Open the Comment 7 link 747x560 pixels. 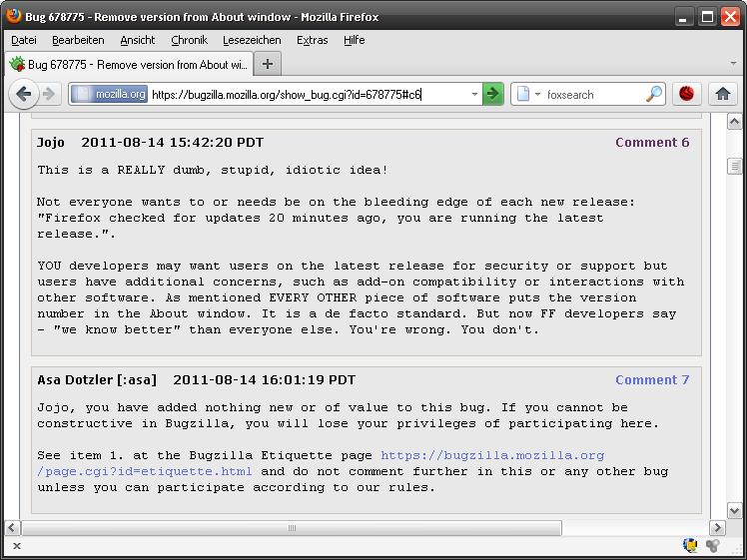coord(652,380)
